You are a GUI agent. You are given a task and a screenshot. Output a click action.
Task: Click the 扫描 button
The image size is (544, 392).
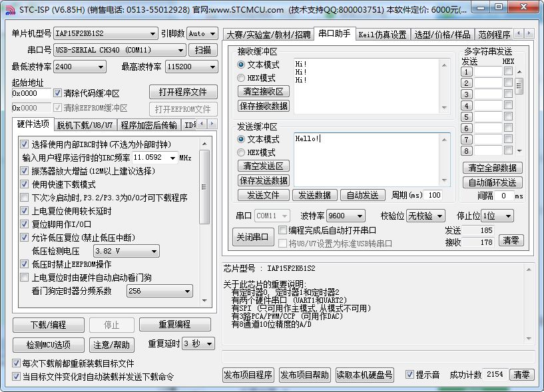(203, 50)
